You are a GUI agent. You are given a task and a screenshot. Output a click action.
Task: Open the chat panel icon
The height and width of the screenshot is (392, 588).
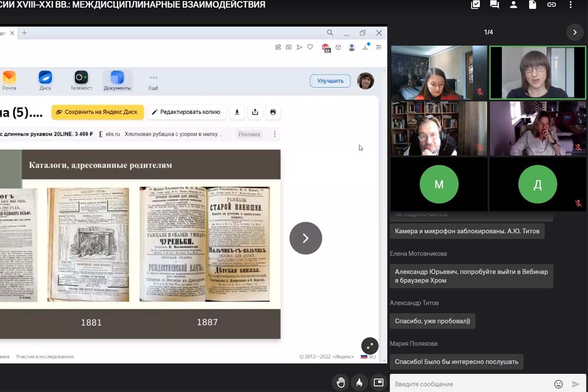(495, 5)
